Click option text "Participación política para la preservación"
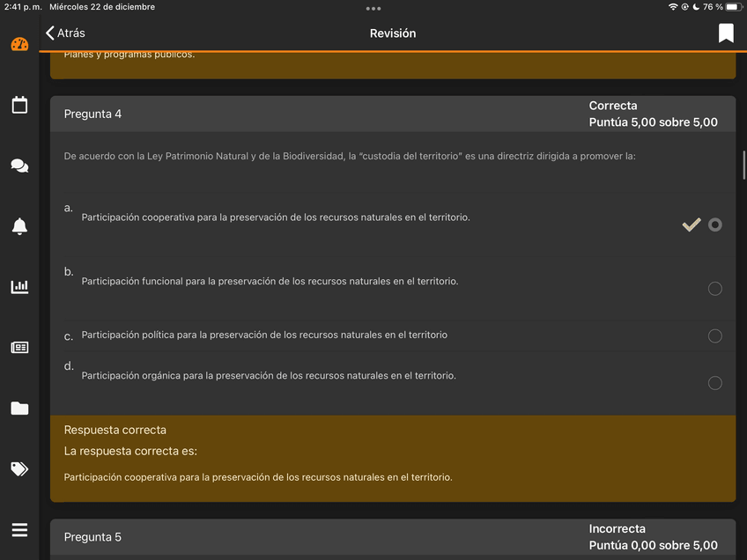This screenshot has width=747, height=560. click(x=264, y=335)
